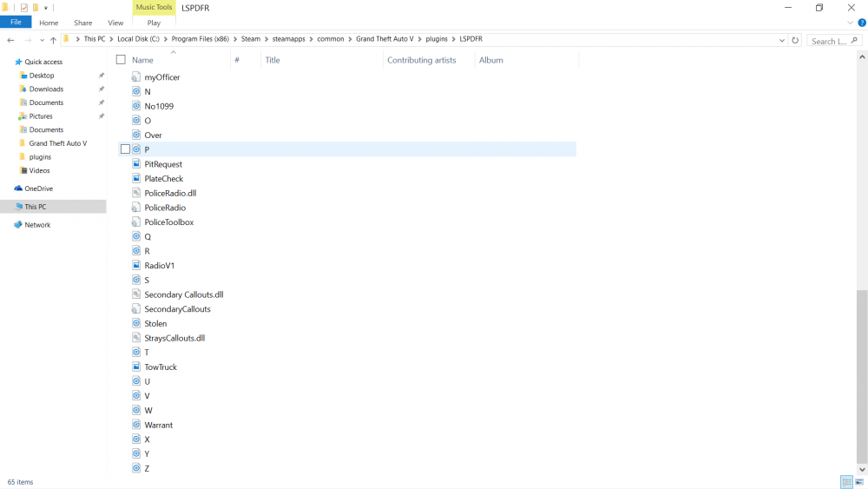Navigate to Program Files (x86) in path

coord(200,39)
